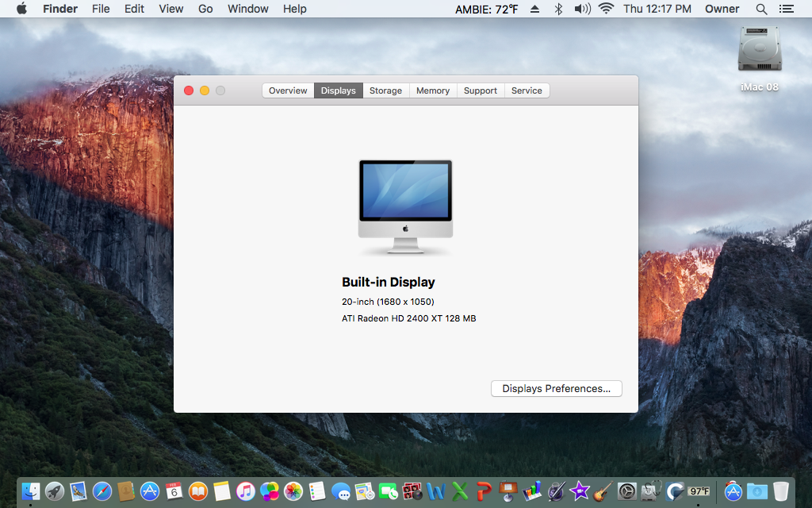The width and height of the screenshot is (812, 508).
Task: Click the eject icon in menu bar
Action: (x=535, y=9)
